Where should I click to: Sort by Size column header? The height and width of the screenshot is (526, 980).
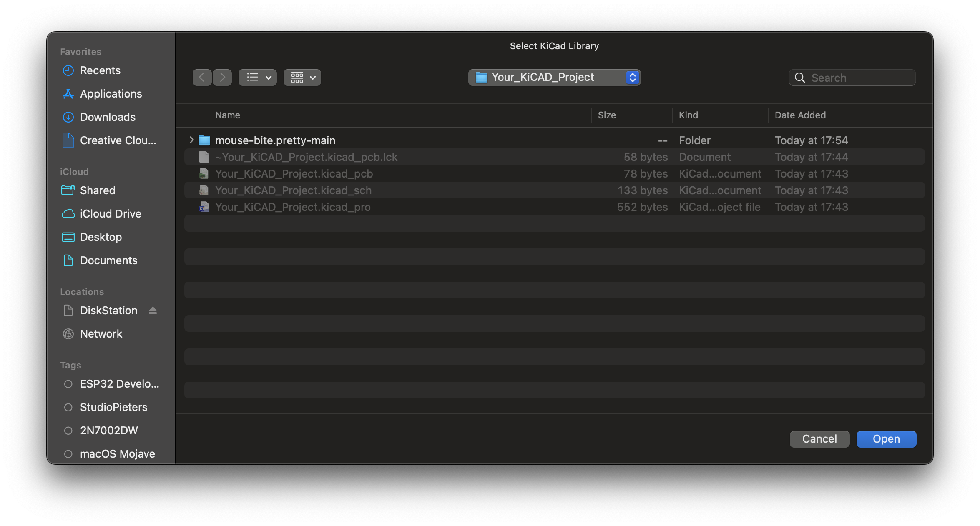click(x=607, y=115)
